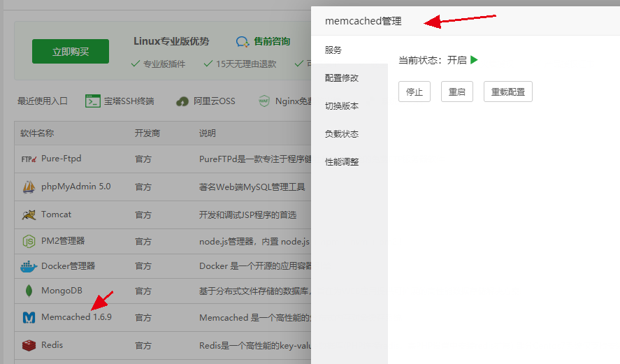
Task: Open the 阿里云OSS shortcut
Action: (x=215, y=101)
